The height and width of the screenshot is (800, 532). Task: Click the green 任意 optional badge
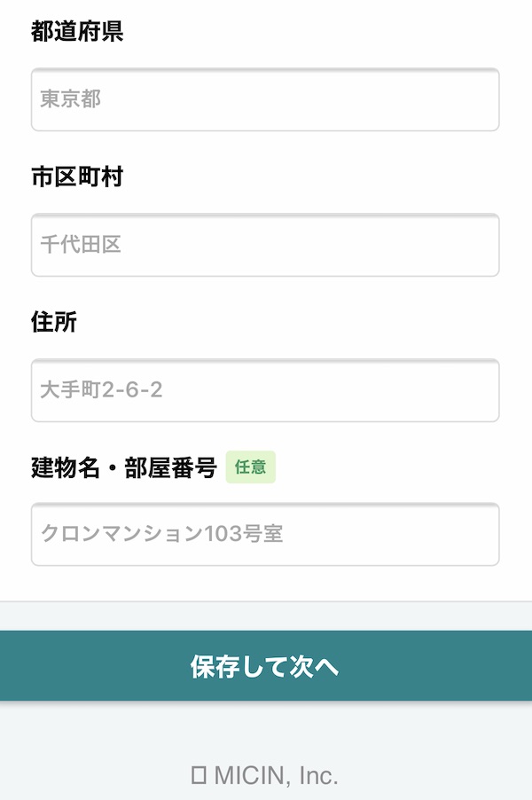(250, 467)
